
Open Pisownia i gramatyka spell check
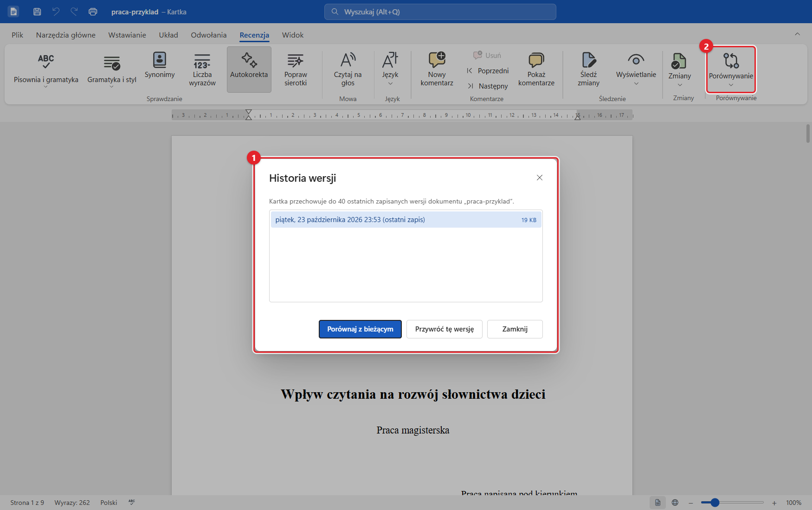point(46,70)
